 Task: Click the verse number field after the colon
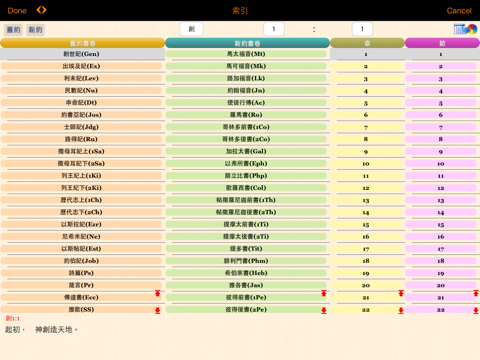tap(362, 29)
